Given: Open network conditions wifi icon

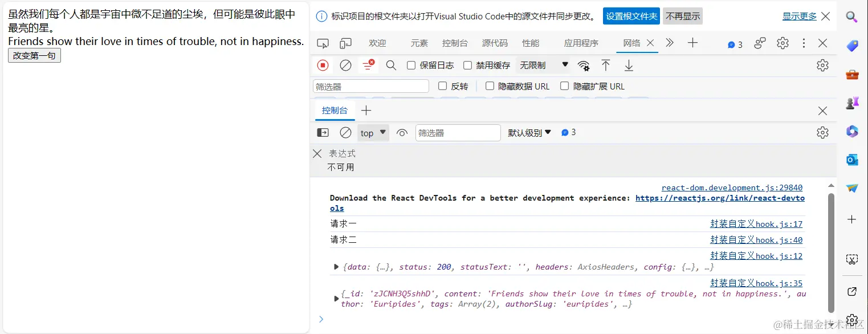Looking at the screenshot, I should (x=584, y=66).
